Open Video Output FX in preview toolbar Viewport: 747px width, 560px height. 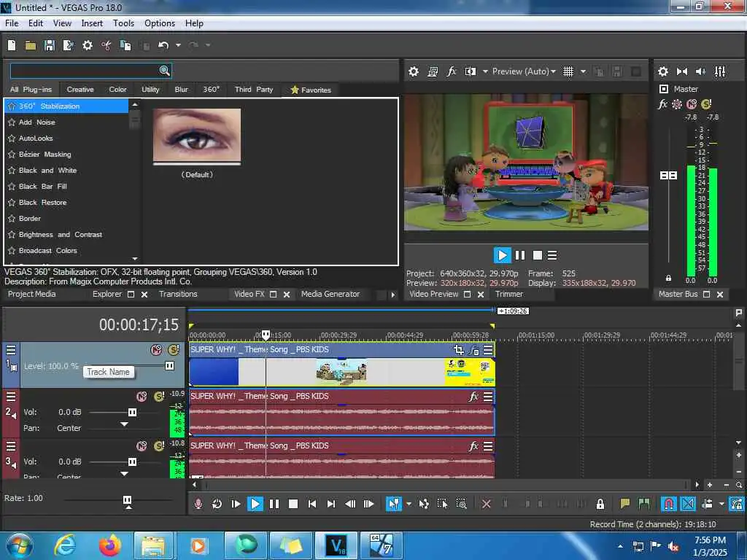(452, 71)
